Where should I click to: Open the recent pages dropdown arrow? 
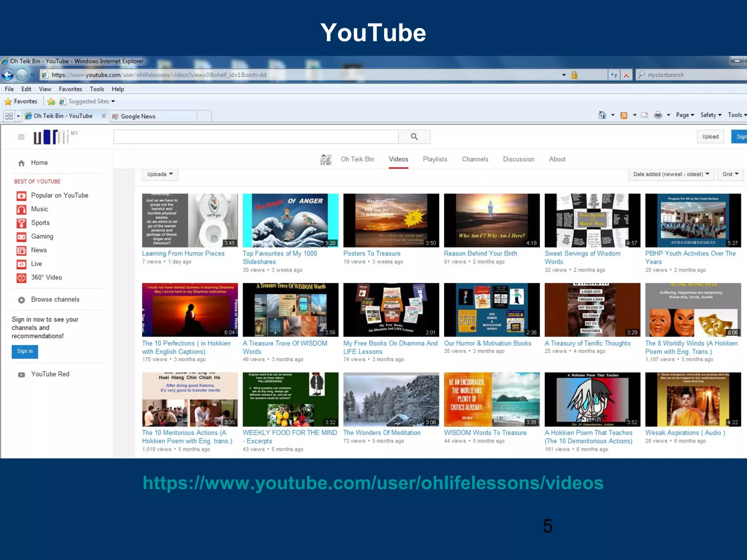tap(32, 75)
